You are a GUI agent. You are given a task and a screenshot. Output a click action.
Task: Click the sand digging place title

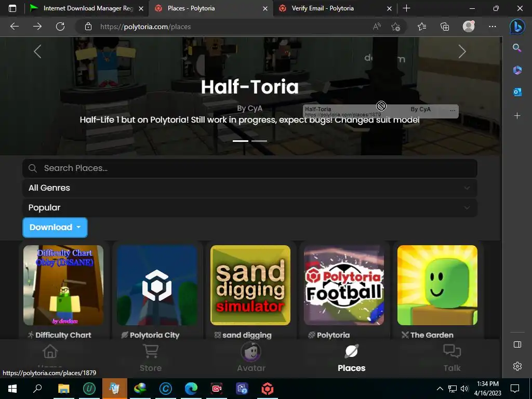pos(247,335)
